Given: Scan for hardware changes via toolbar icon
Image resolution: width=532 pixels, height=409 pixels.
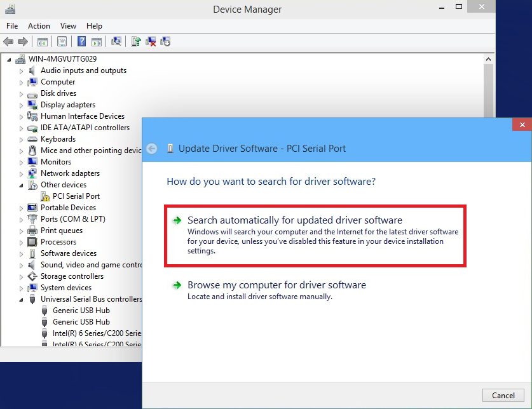Looking at the screenshot, I should pos(116,41).
